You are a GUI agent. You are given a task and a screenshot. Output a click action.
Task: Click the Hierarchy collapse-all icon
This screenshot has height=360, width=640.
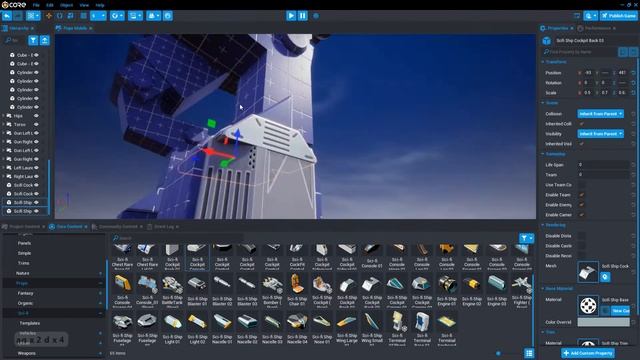45,40
